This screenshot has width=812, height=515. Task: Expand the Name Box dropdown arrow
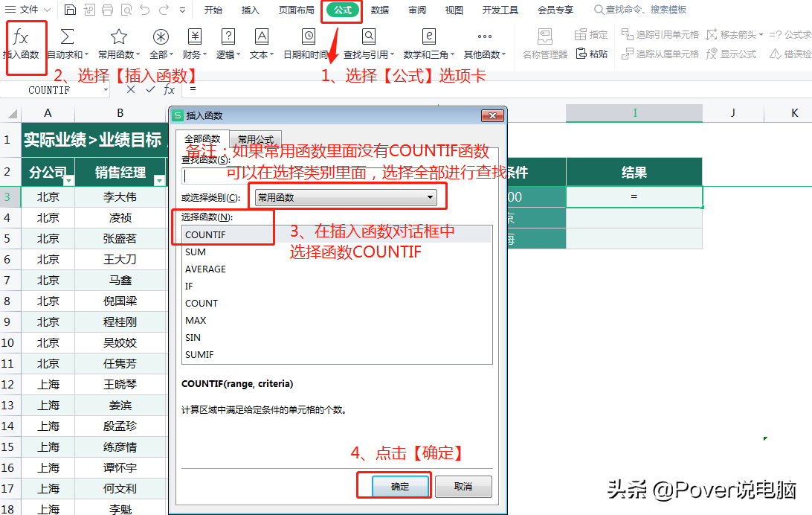106,90
